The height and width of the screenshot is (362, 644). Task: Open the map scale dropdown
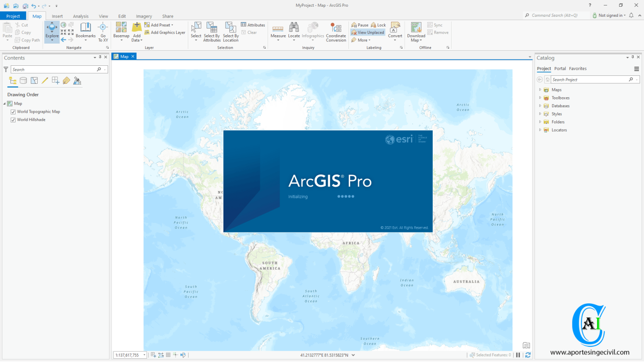pyautogui.click(x=143, y=355)
